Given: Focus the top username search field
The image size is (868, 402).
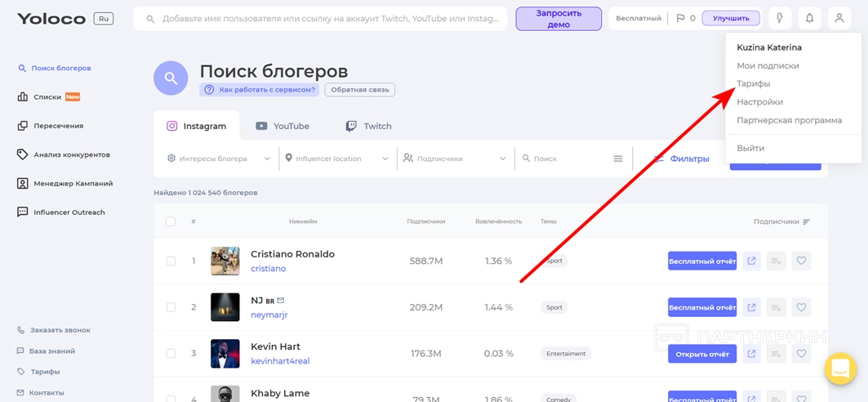Looking at the screenshot, I should pyautogui.click(x=325, y=19).
